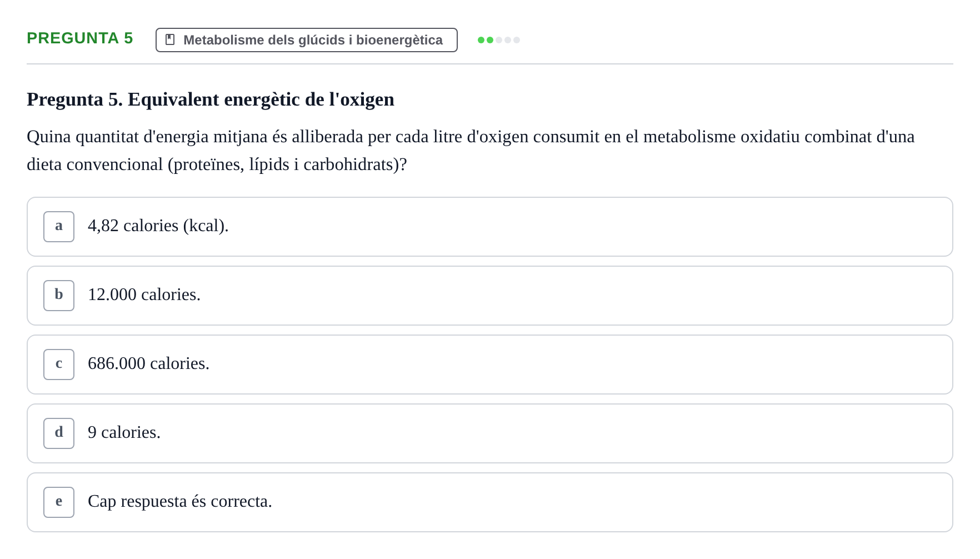Image resolution: width=980 pixels, height=559 pixels.
Task: Select letter box b
Action: (x=59, y=296)
